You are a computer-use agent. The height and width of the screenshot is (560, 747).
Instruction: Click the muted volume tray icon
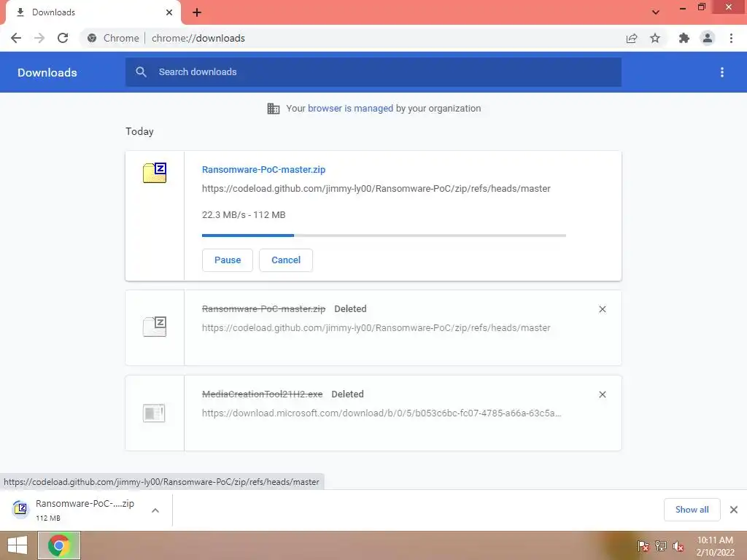click(678, 547)
